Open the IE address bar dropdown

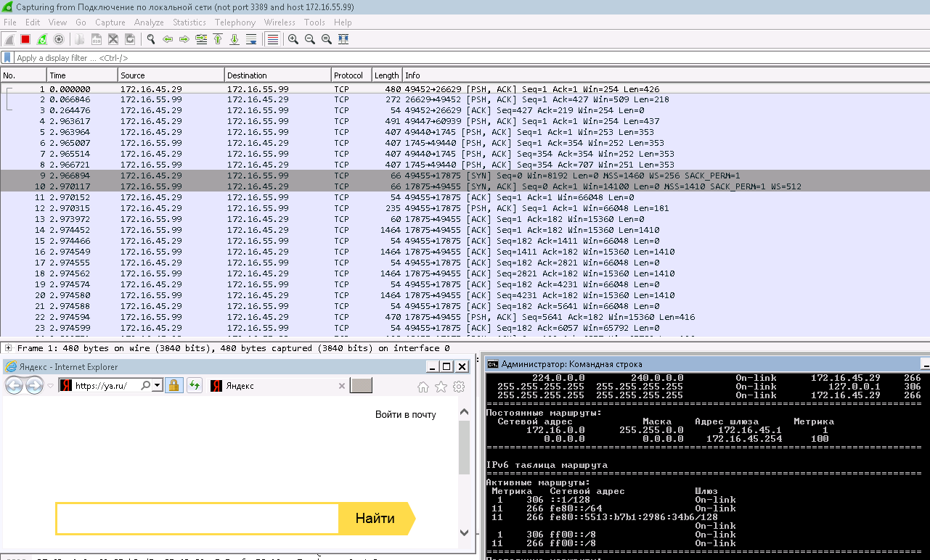158,386
